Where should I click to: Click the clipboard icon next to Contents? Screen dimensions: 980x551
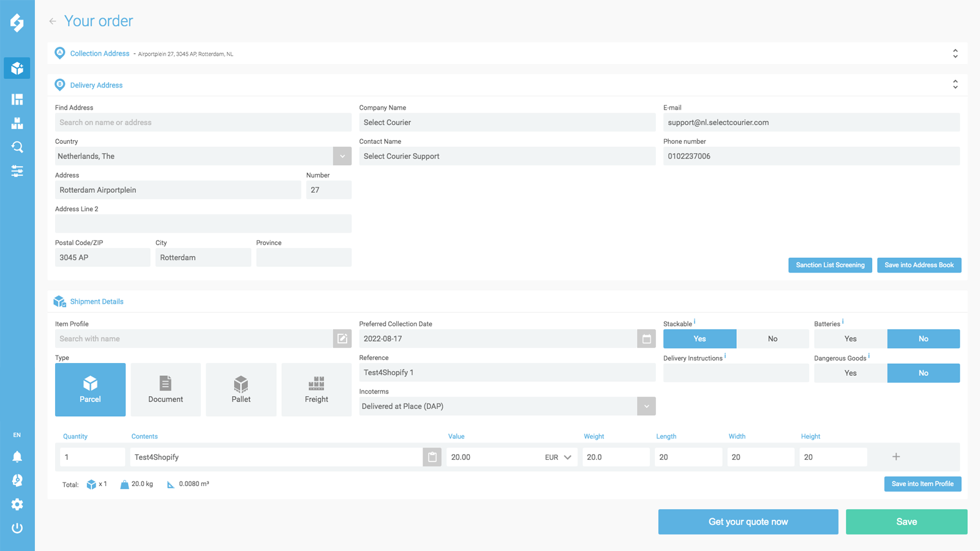[432, 457]
